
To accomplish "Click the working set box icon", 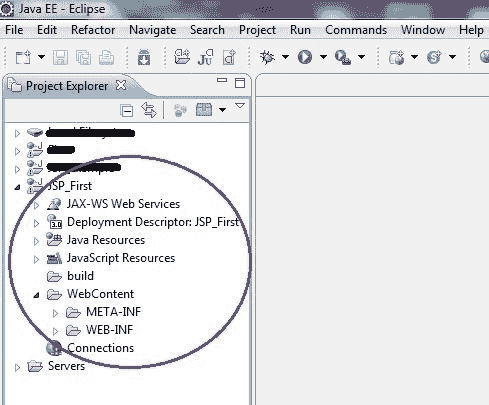I will (x=204, y=110).
